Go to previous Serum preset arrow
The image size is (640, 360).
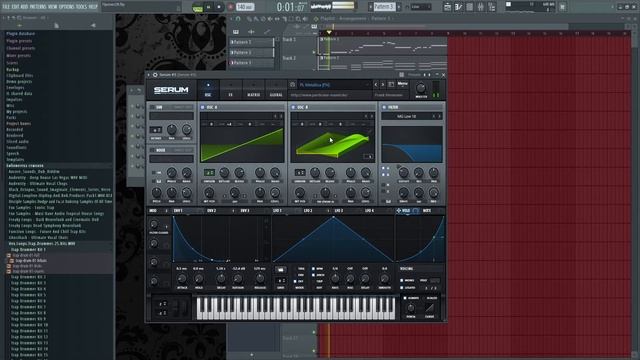click(376, 85)
